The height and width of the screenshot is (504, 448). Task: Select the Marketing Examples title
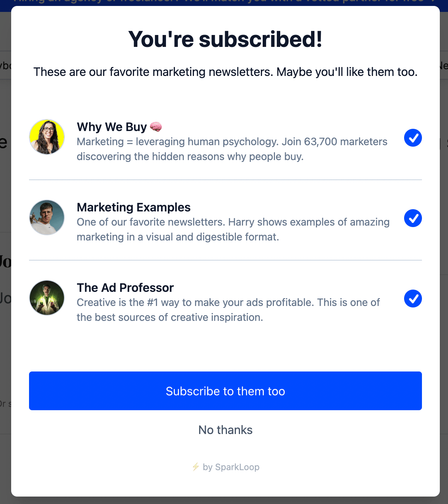(134, 207)
